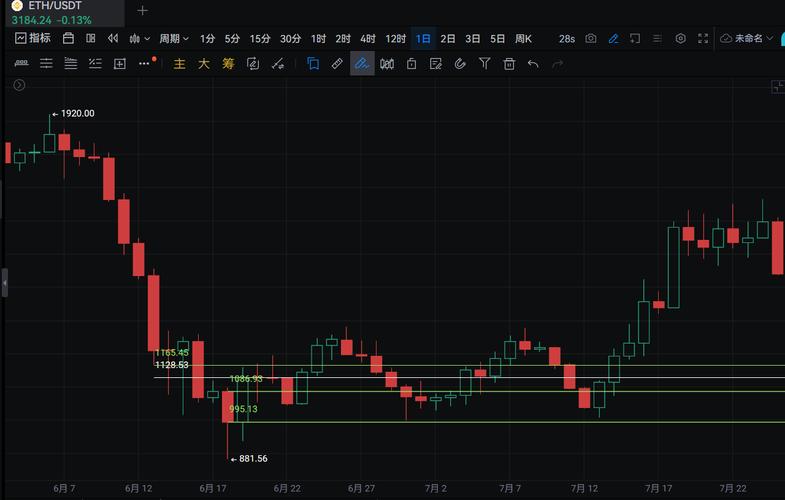This screenshot has height=500, width=785.
Task: Toggle the 筹 chip distribution indicator
Action: [x=228, y=64]
